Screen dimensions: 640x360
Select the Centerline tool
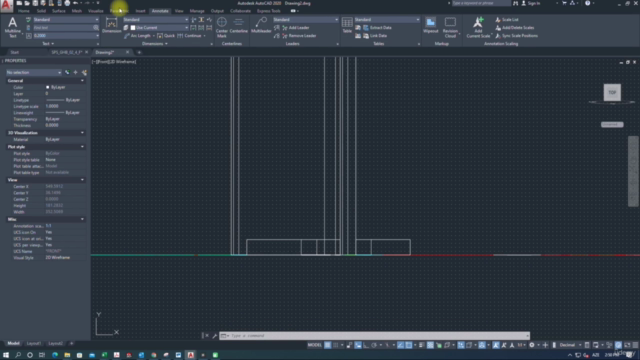point(238,25)
